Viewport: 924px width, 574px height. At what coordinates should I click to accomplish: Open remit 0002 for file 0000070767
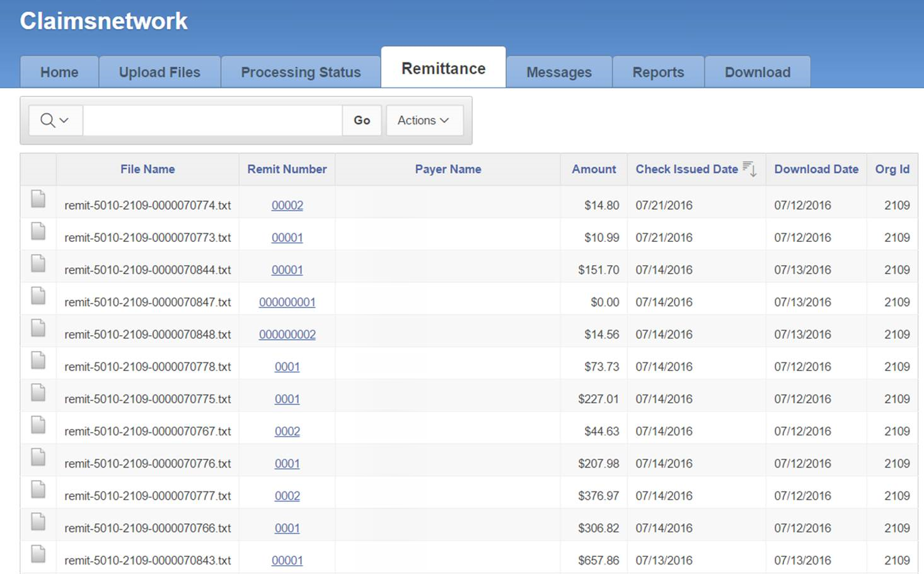click(x=287, y=431)
